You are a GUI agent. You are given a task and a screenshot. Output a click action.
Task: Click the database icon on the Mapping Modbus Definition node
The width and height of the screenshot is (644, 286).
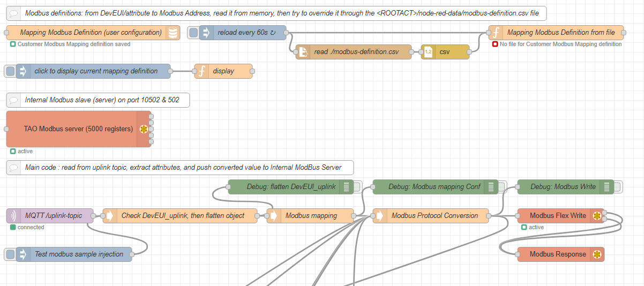(x=173, y=33)
